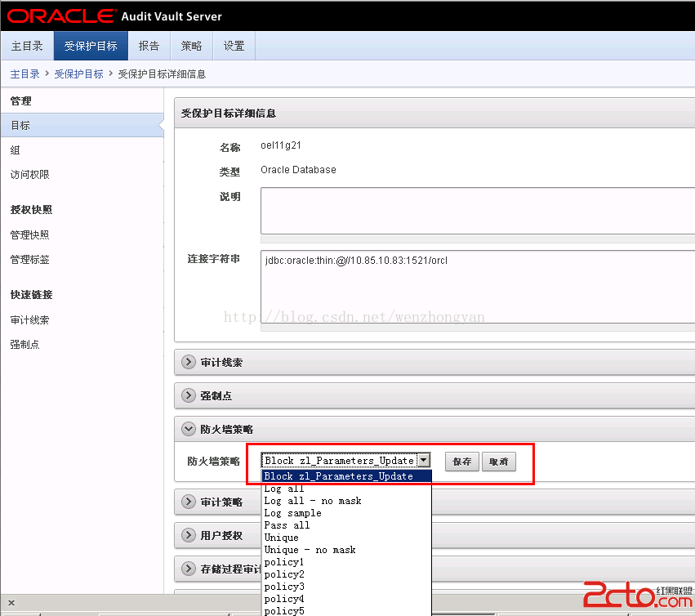Switch to the 报告 tab
Image resolution: width=695 pixels, height=616 pixels.
coord(149,46)
